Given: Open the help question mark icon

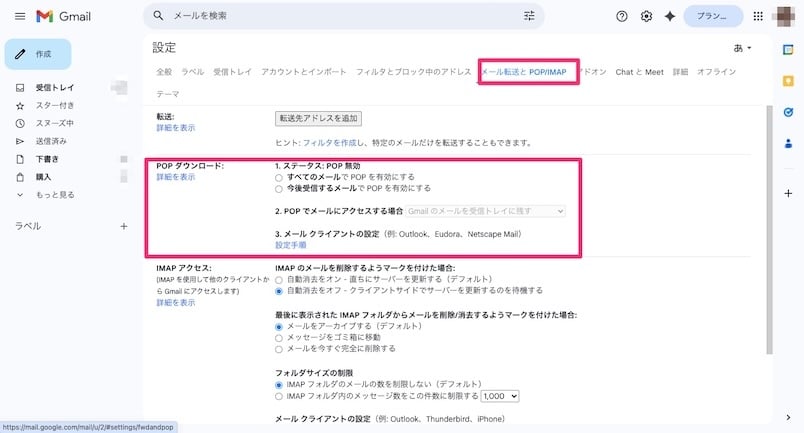Looking at the screenshot, I should [622, 16].
